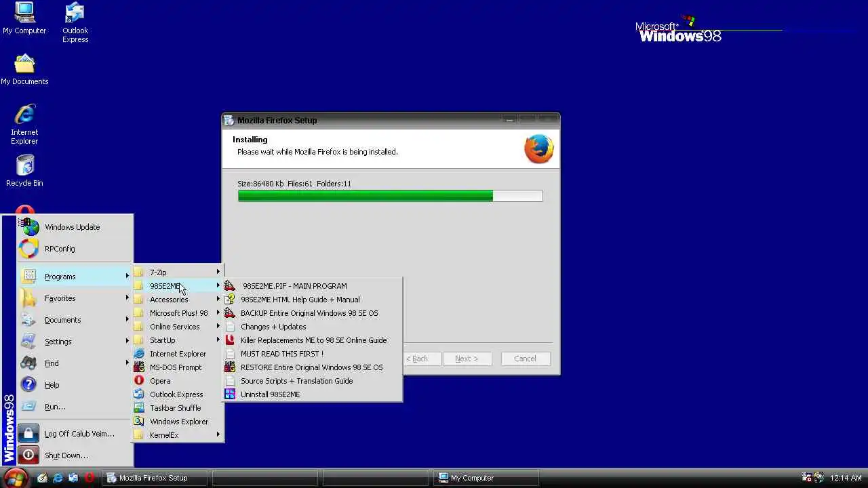
Task: Select Shut Down... in Start menu
Action: 75,455
